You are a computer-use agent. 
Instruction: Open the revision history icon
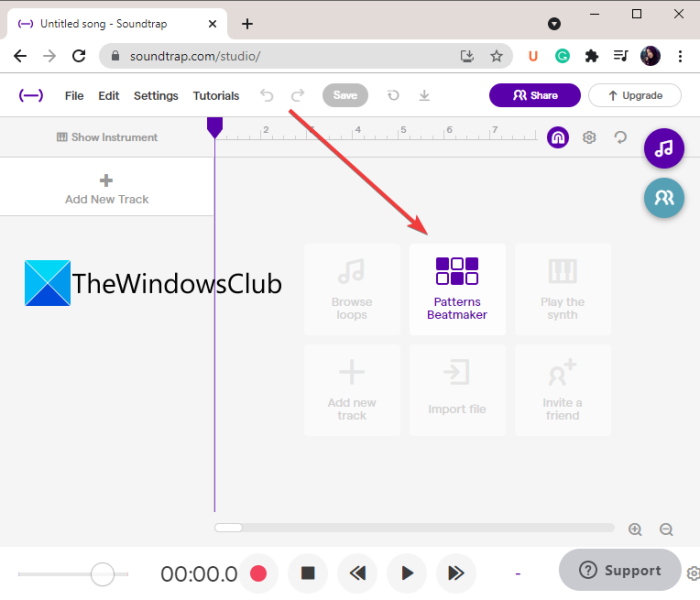(393, 95)
